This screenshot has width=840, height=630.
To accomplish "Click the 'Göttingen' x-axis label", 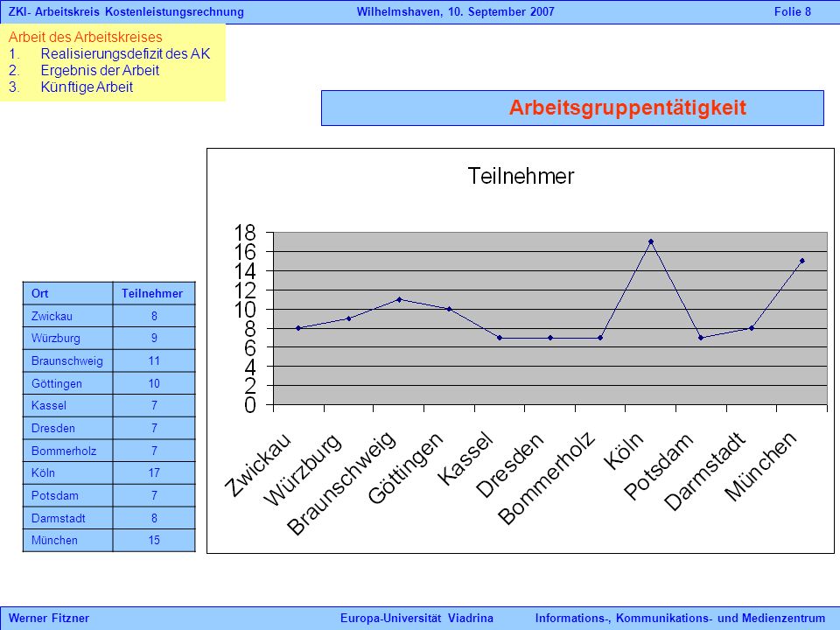I will 406,467.
